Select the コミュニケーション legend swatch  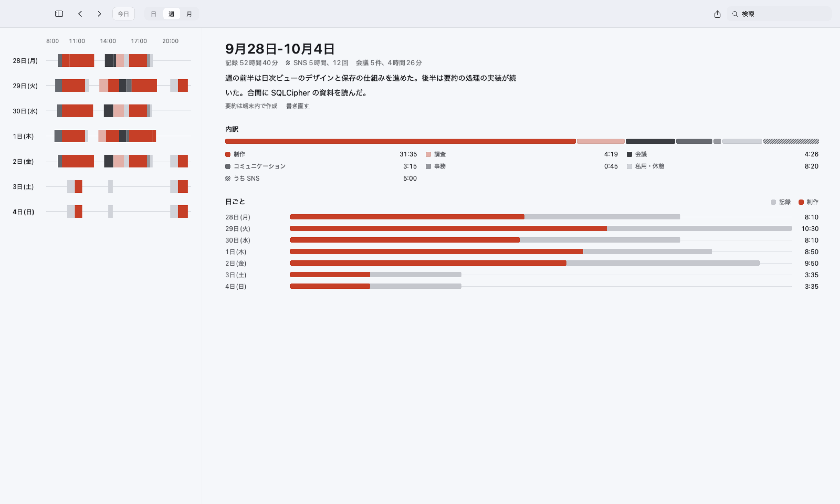(x=228, y=166)
